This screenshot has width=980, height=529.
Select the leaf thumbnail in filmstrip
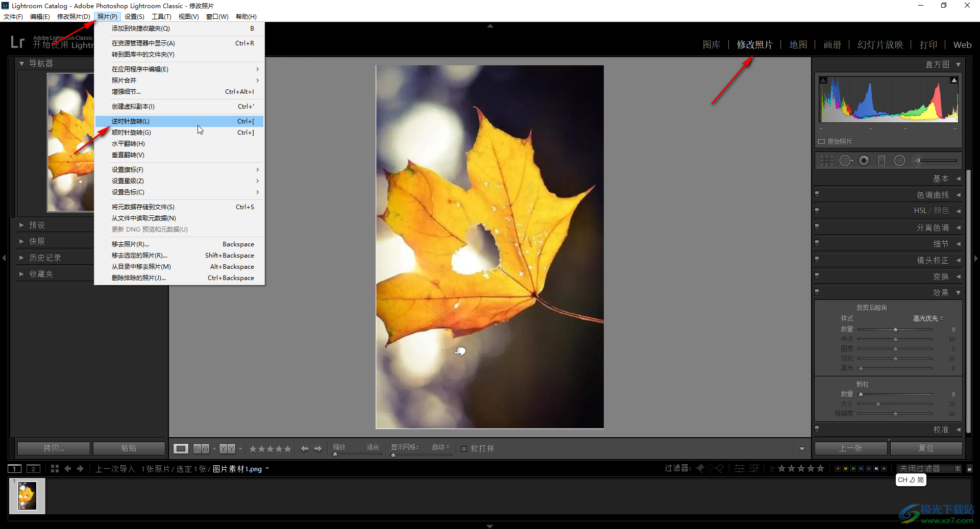click(27, 496)
